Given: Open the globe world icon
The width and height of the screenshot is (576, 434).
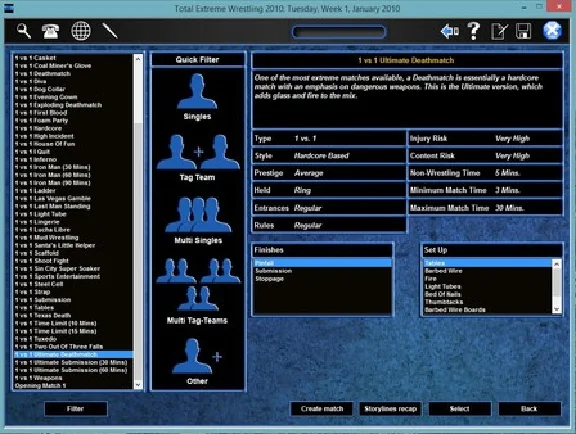Looking at the screenshot, I should click(x=81, y=31).
